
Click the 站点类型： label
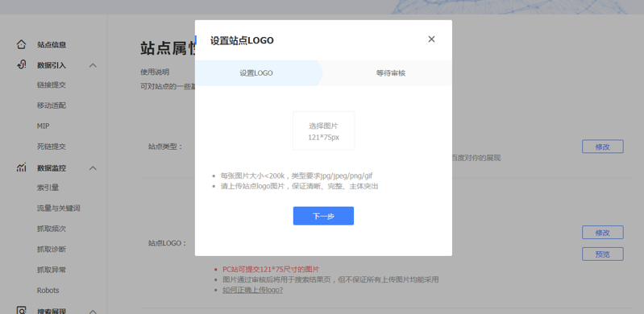coord(165,147)
